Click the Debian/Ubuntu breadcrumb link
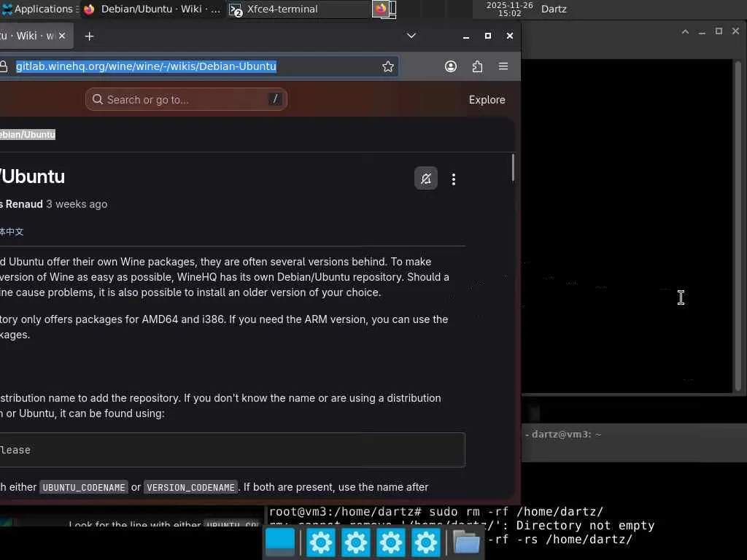747x560 pixels. pos(28,134)
